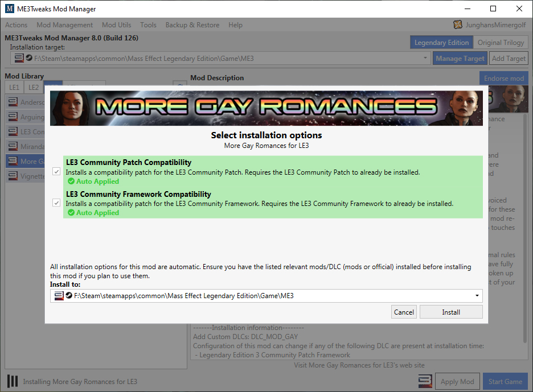Click the Steam icon in the Install to field
Image resolution: width=533 pixels, height=392 pixels.
69,295
